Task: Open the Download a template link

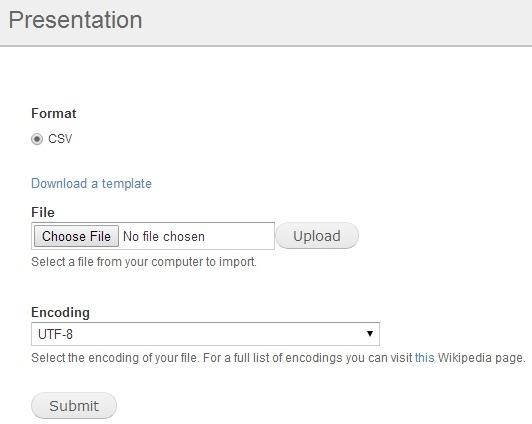Action: pyautogui.click(x=91, y=184)
